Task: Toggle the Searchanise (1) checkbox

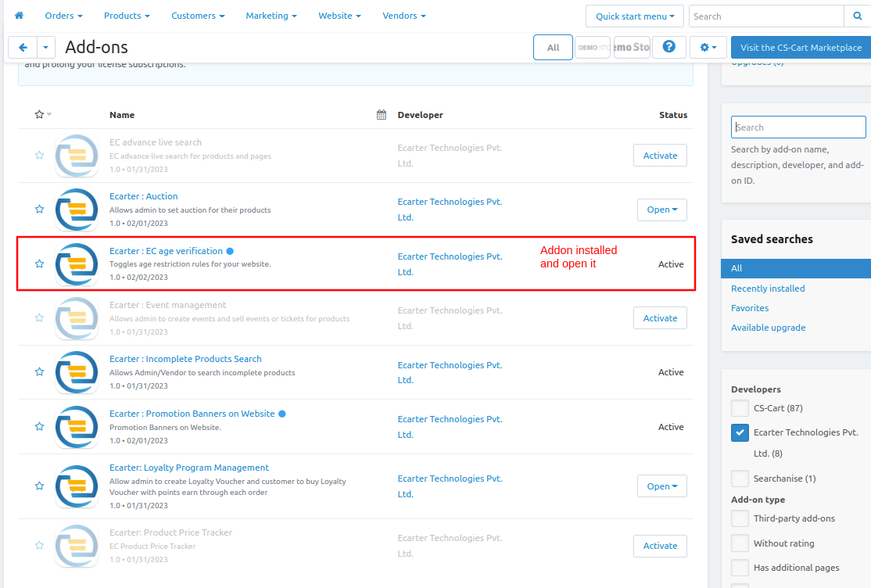Action: point(740,478)
